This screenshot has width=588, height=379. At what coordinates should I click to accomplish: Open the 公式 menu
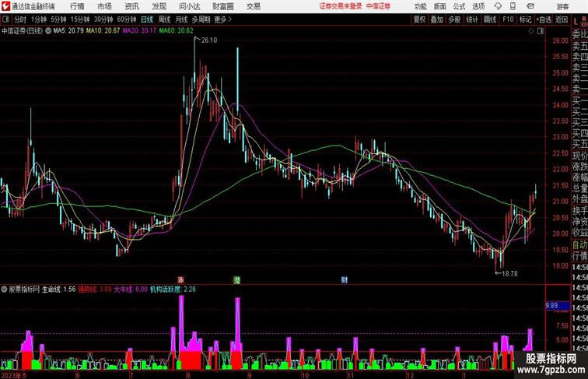[459, 6]
